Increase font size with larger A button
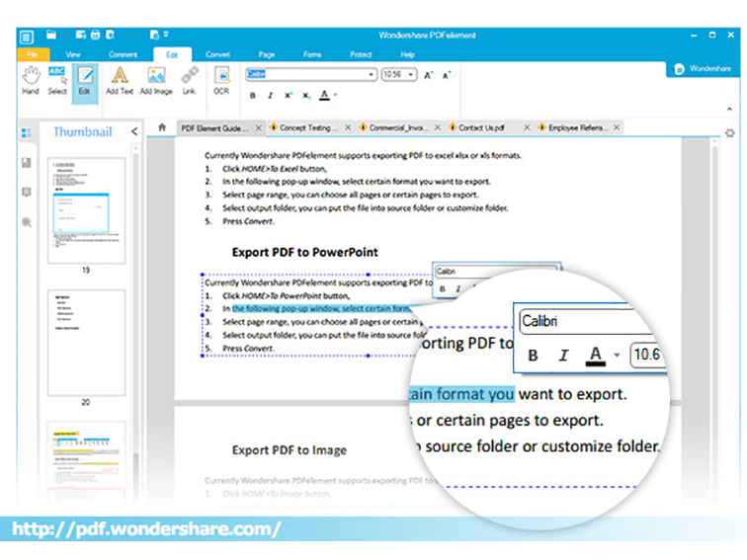 [x=428, y=75]
